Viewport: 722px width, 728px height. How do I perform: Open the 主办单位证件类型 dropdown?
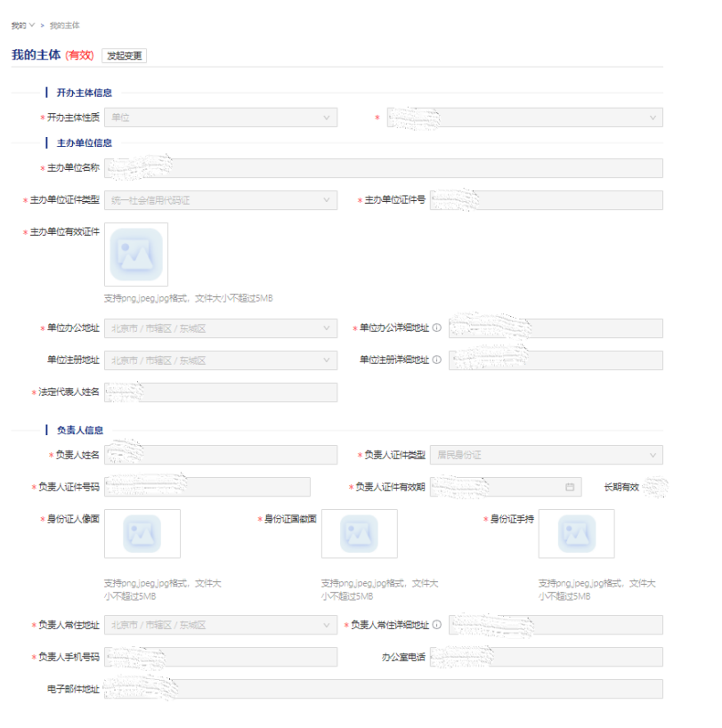point(220,200)
